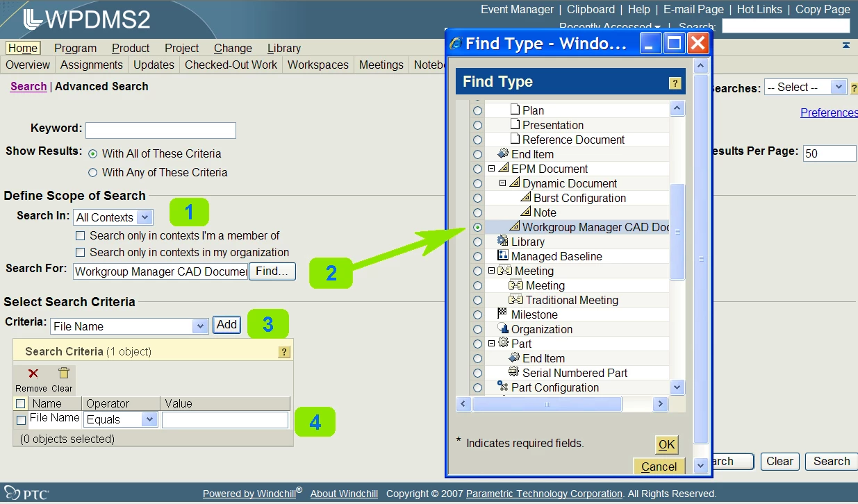
Task: Click the PTC logo in footer
Action: pyautogui.click(x=26, y=494)
